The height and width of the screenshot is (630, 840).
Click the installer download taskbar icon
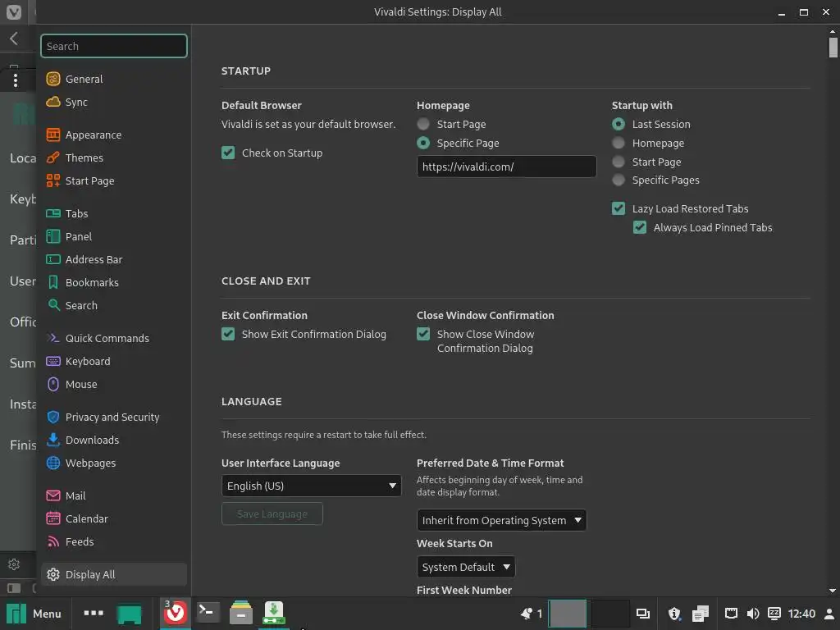click(274, 613)
